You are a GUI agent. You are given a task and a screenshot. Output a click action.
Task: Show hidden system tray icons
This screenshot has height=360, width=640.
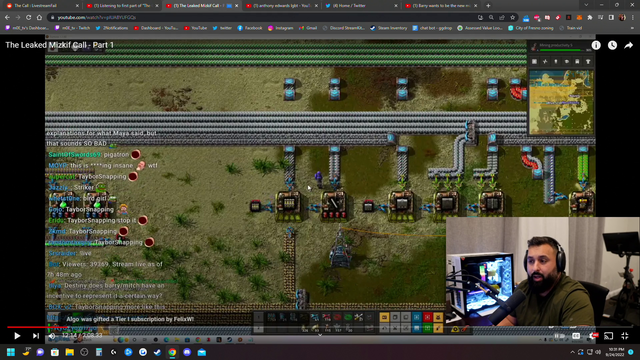572,352
